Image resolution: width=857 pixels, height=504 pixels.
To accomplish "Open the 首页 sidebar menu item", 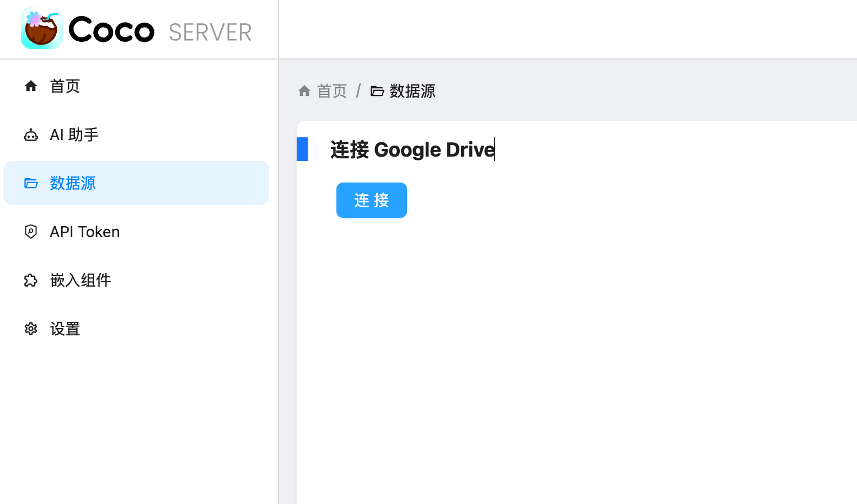I will point(136,86).
